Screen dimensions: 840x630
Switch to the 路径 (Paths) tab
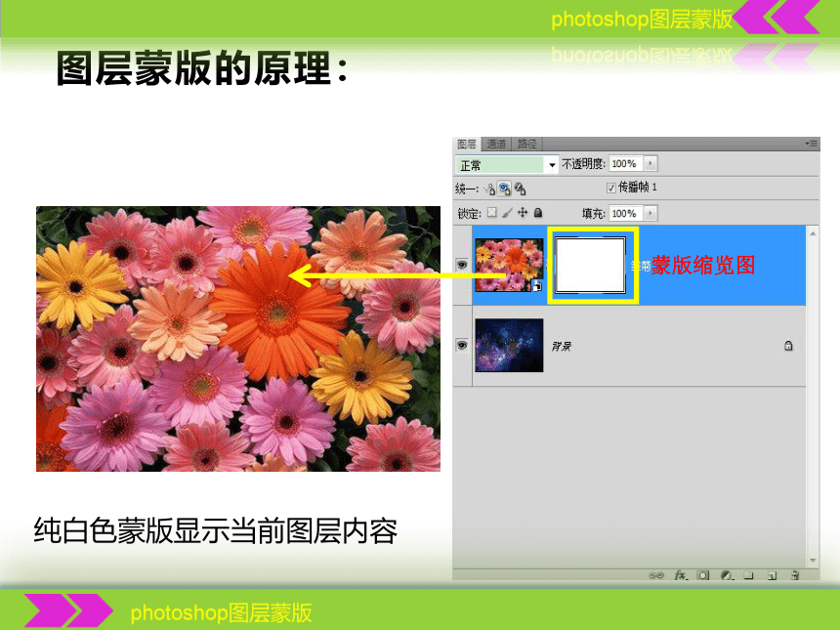(526, 144)
